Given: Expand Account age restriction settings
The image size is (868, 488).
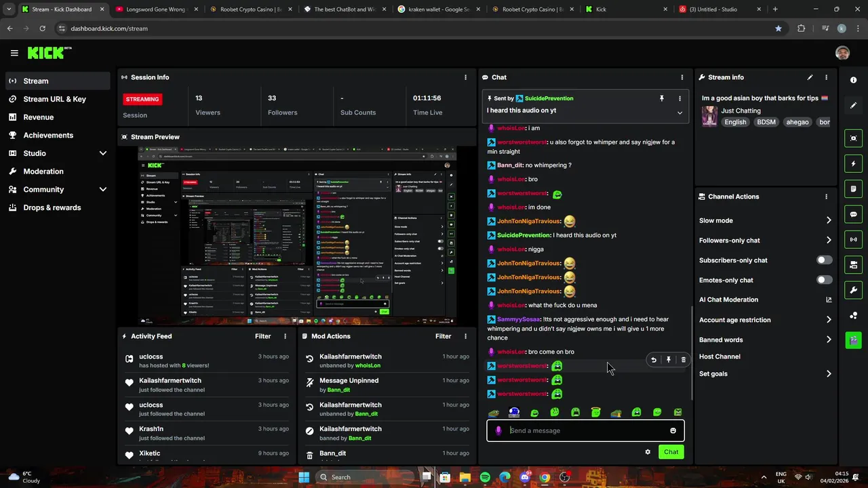Looking at the screenshot, I should [829, 320].
